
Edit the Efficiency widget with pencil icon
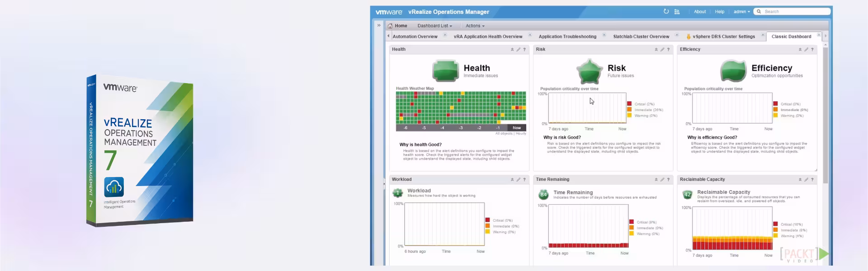tap(806, 50)
